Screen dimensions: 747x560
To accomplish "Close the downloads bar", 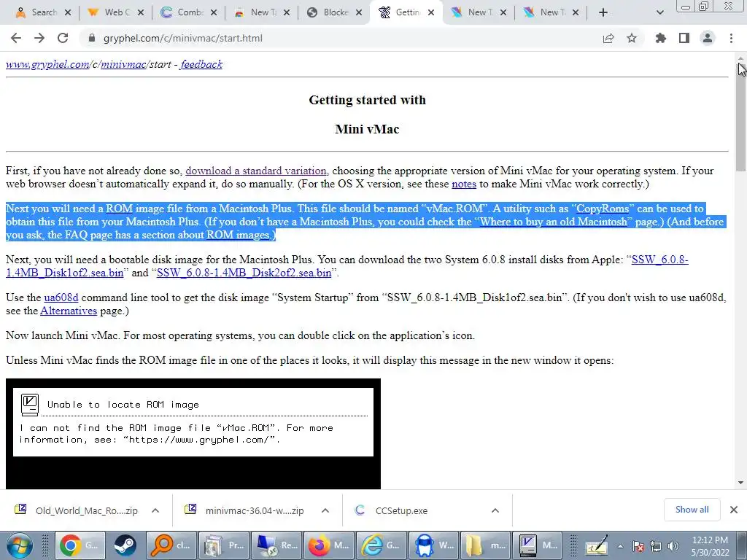I will coord(734,510).
